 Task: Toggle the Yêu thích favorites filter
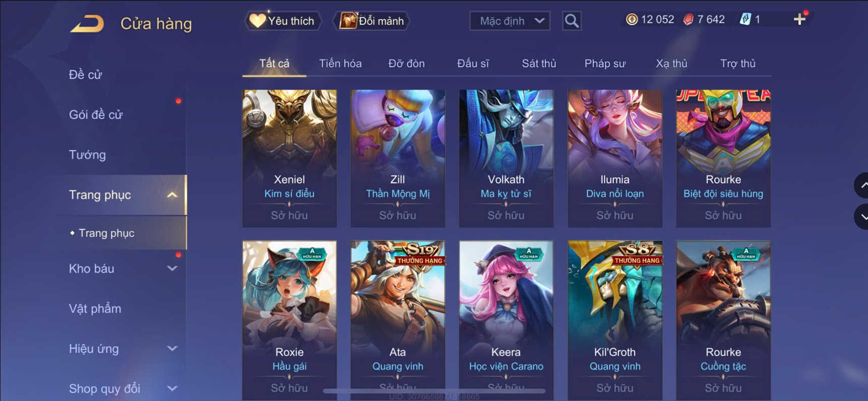[x=283, y=21]
